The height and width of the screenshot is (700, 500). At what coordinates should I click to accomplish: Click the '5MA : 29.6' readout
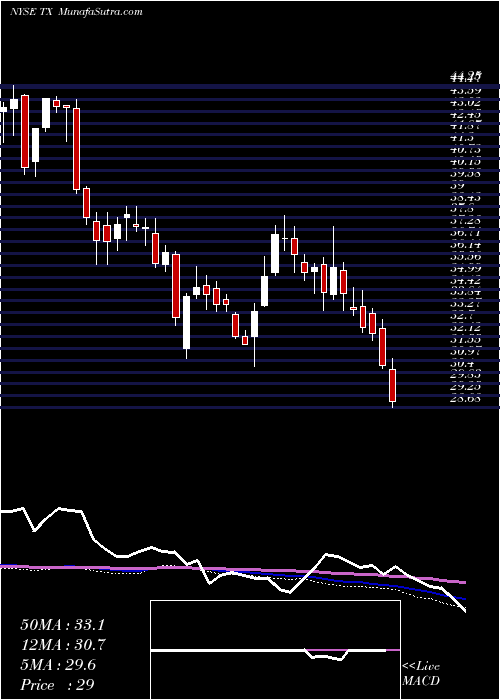click(x=57, y=665)
